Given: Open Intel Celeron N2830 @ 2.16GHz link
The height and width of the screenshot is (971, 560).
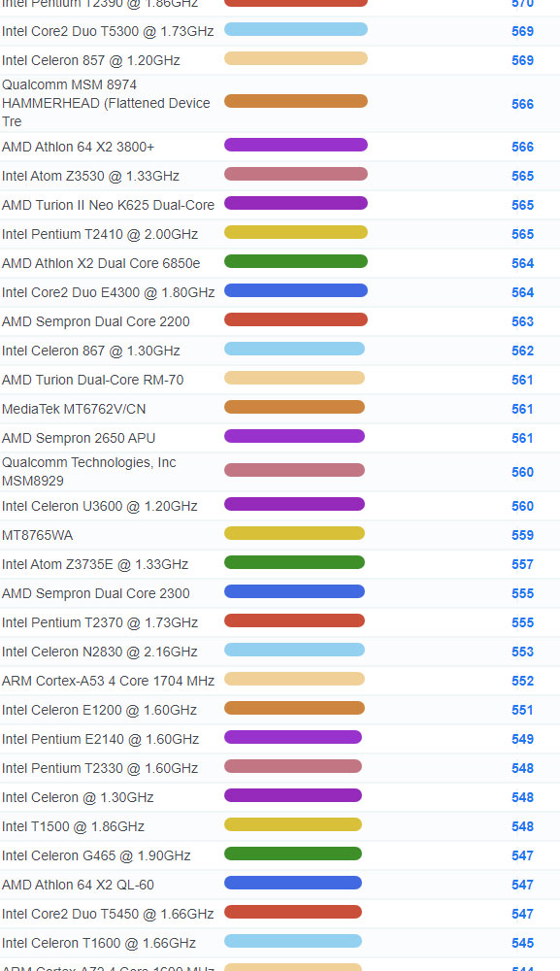Looking at the screenshot, I should tap(100, 652).
